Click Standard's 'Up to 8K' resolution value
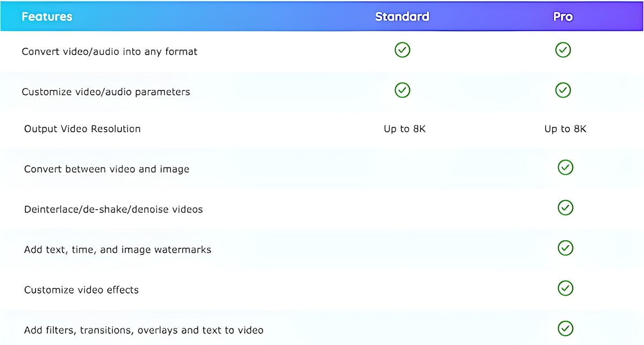The width and height of the screenshot is (644, 345). pos(405,129)
